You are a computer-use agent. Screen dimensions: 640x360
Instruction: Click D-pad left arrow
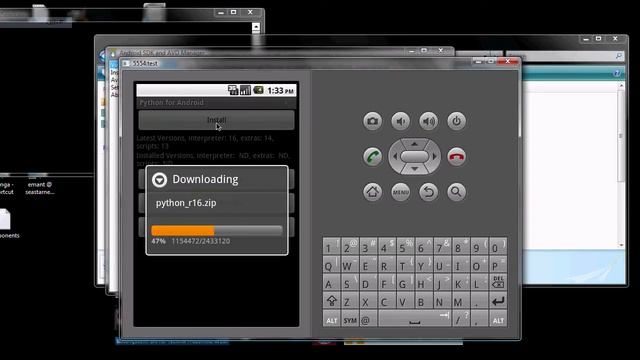[394, 156]
